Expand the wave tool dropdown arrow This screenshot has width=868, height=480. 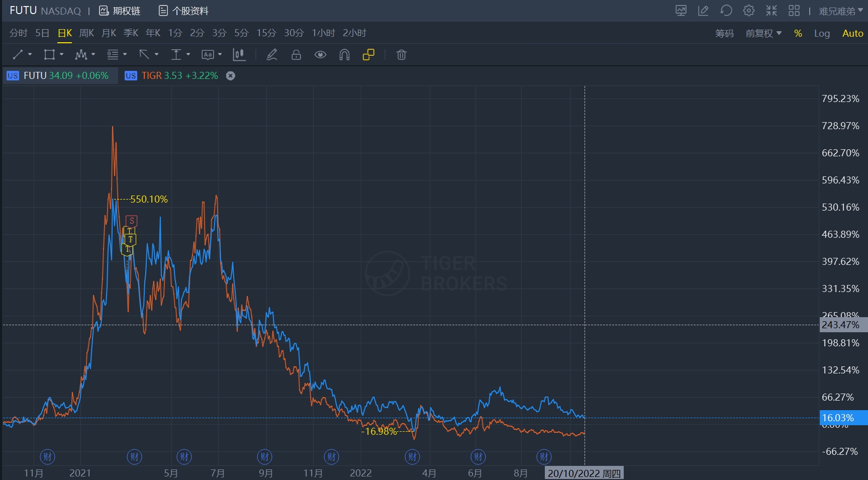[x=93, y=54]
